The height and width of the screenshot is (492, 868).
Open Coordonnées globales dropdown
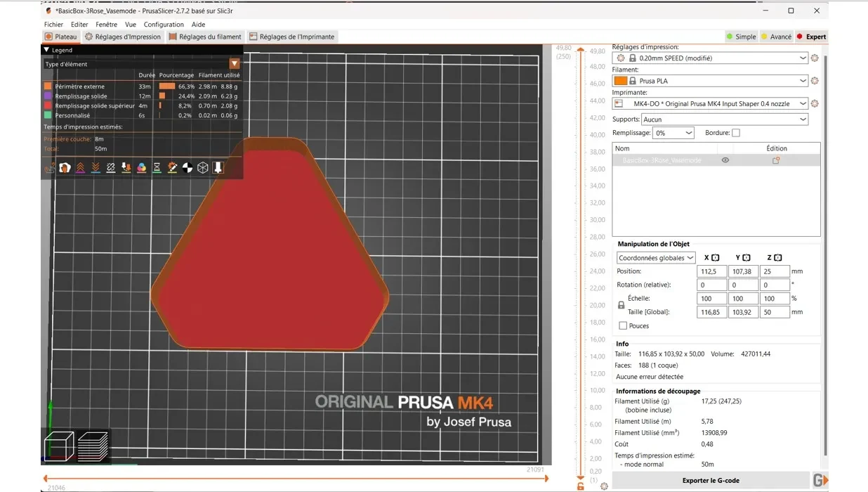pyautogui.click(x=656, y=258)
